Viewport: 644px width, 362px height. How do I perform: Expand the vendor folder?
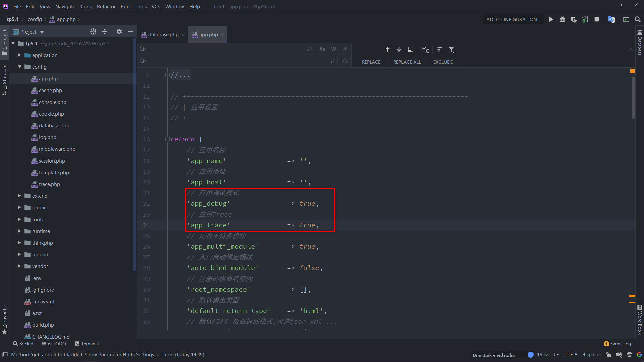click(x=19, y=266)
